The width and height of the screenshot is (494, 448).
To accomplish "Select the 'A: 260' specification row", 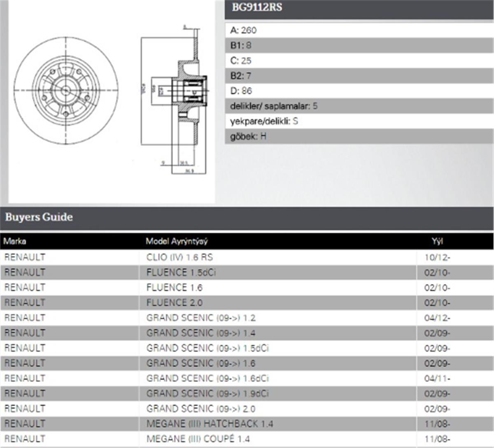I will (x=359, y=30).
